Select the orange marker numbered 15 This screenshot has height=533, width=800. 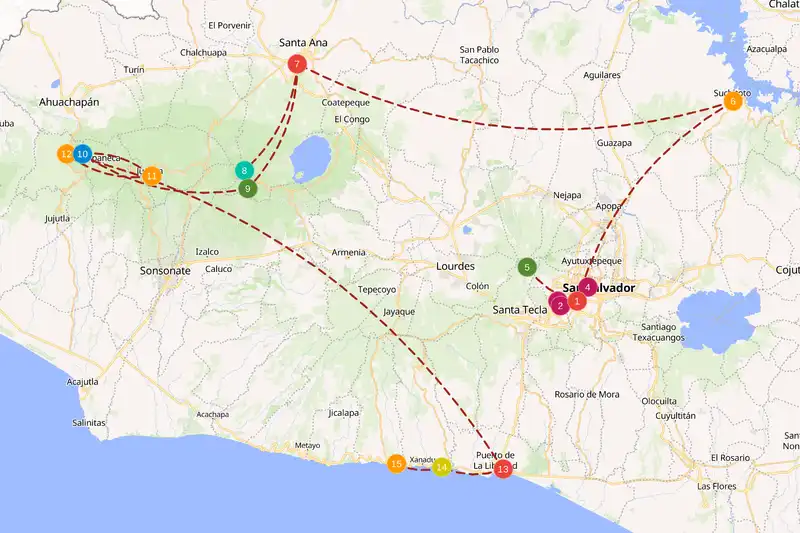click(396, 464)
